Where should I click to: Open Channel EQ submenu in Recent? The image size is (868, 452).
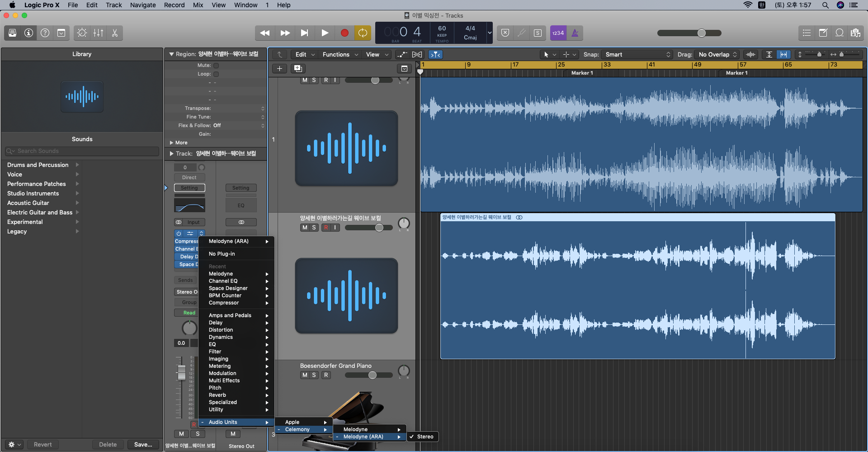236,281
